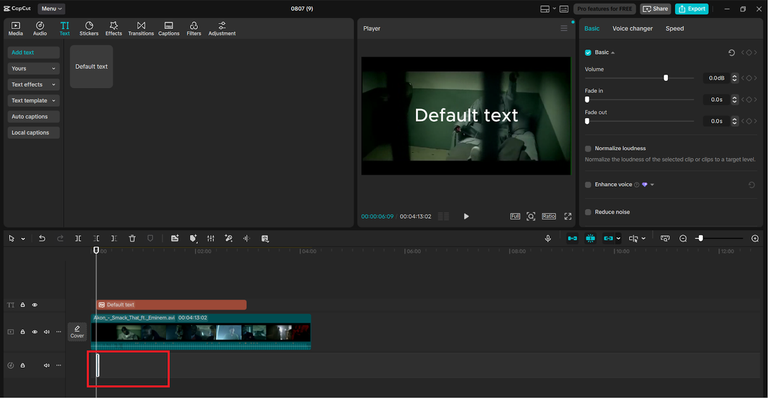Click the Cover edit button on timeline
The height and width of the screenshot is (407, 770).
(x=77, y=332)
